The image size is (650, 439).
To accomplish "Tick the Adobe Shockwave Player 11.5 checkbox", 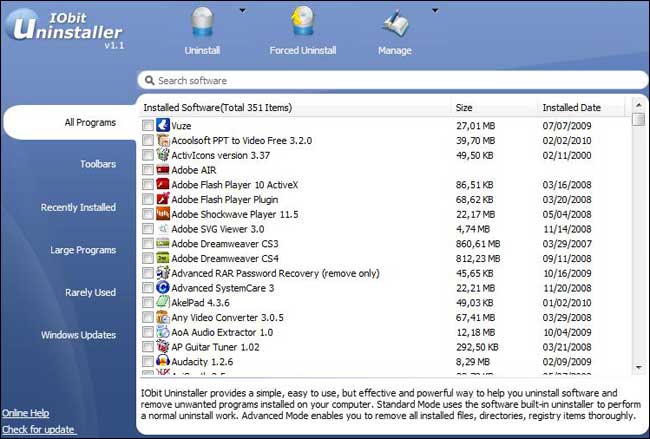I will [148, 214].
